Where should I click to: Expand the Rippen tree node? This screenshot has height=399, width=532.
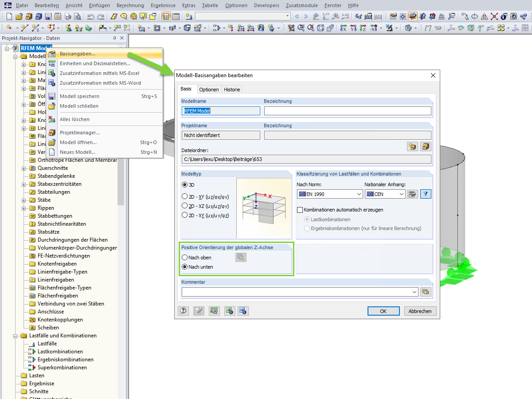click(x=24, y=208)
